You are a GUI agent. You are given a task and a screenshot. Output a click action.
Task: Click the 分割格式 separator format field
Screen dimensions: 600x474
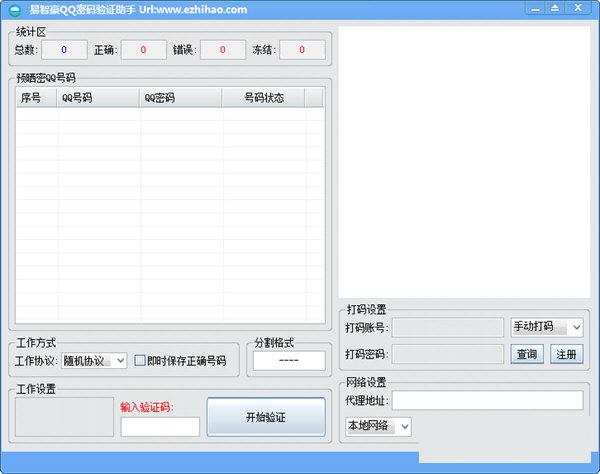(x=288, y=361)
